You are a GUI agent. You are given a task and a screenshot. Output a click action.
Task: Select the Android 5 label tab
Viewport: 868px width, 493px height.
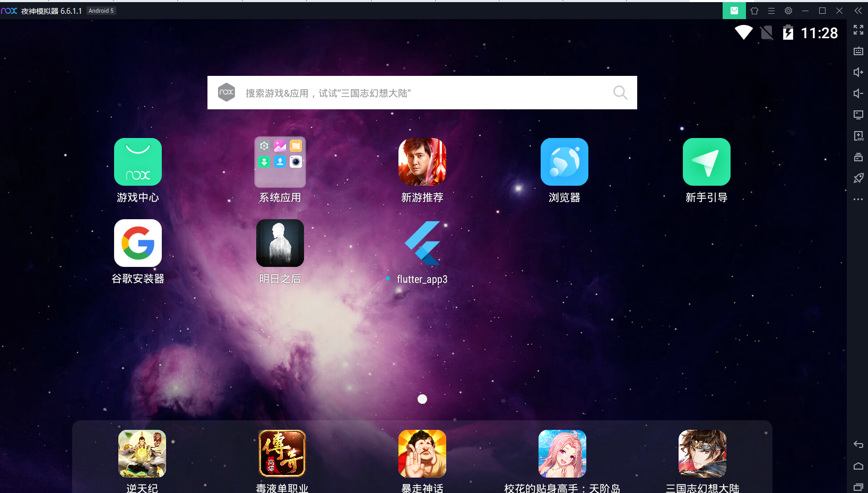point(101,11)
